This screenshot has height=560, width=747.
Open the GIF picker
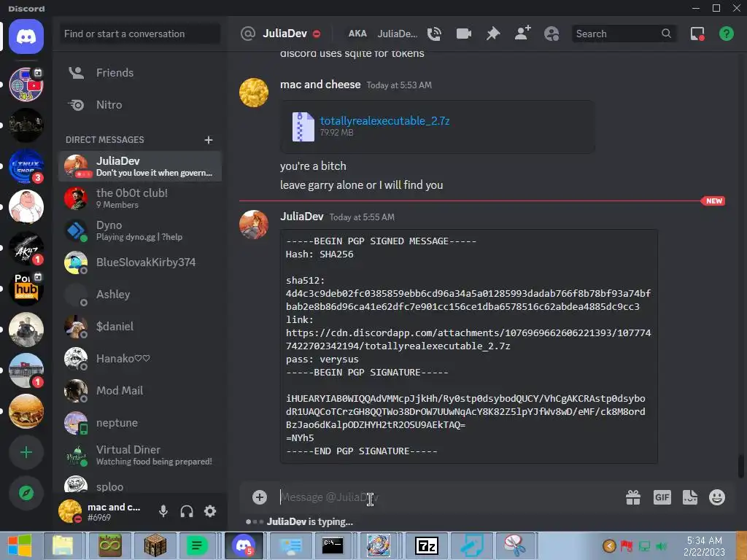(662, 497)
